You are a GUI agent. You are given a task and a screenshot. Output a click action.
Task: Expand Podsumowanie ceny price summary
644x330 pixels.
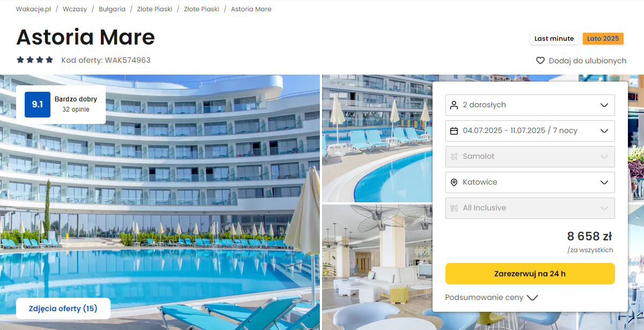pos(491,297)
